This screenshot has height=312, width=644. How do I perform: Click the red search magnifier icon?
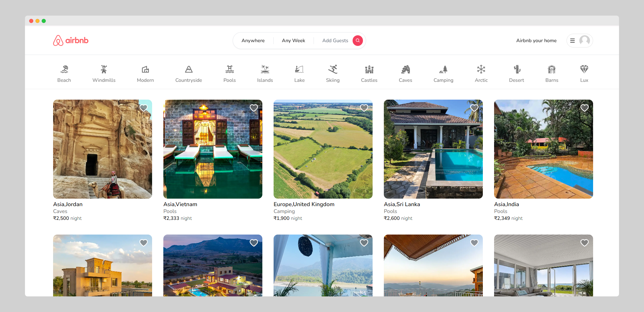pyautogui.click(x=358, y=40)
